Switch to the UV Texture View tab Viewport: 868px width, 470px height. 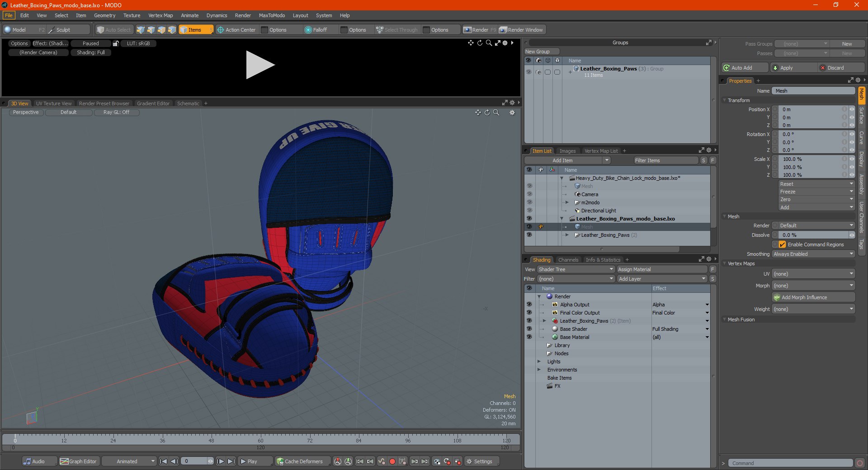coord(53,103)
